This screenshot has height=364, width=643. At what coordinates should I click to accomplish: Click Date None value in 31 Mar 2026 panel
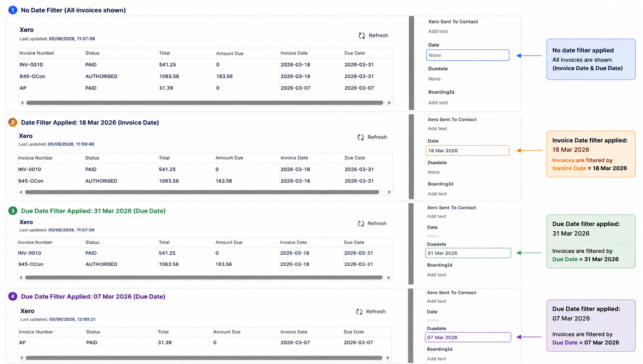433,236
